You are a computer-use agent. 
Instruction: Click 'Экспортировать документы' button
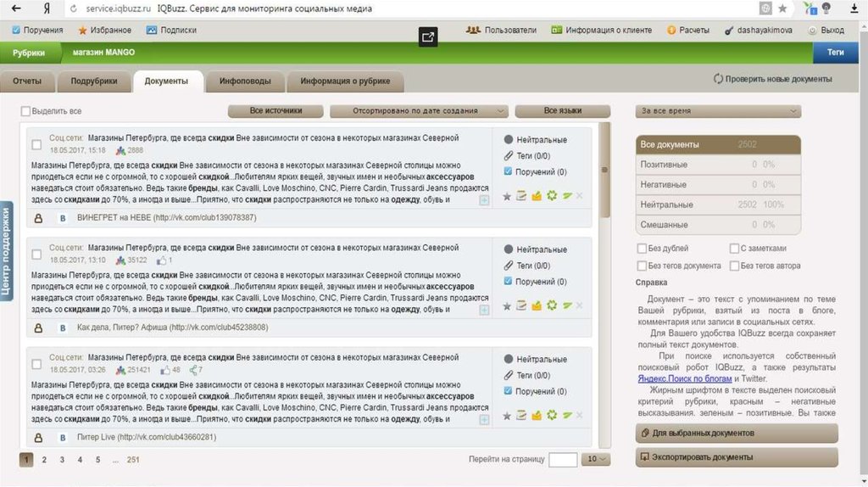737,457
